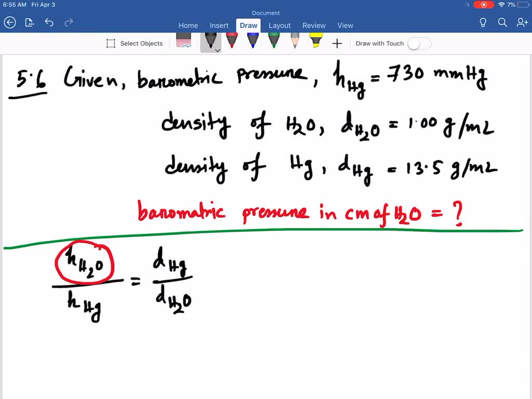Redo the last undone action

[x=68, y=22]
